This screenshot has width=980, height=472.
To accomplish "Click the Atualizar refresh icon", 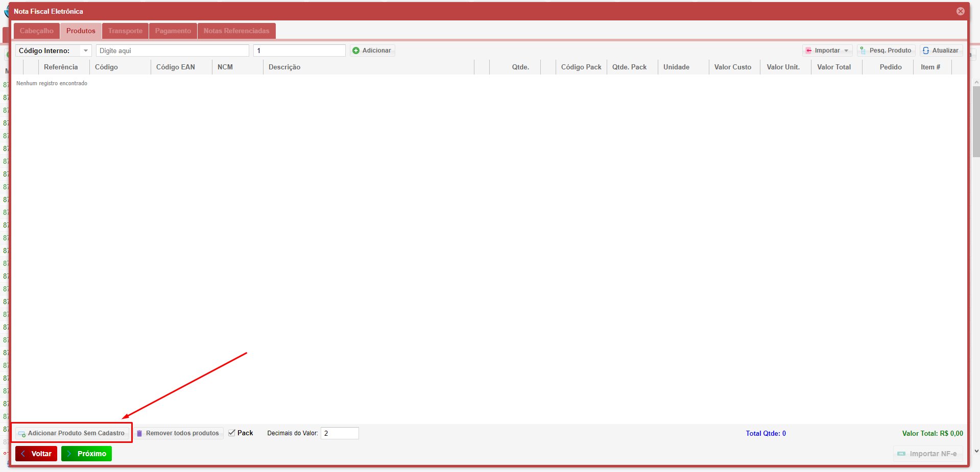I will [x=926, y=51].
